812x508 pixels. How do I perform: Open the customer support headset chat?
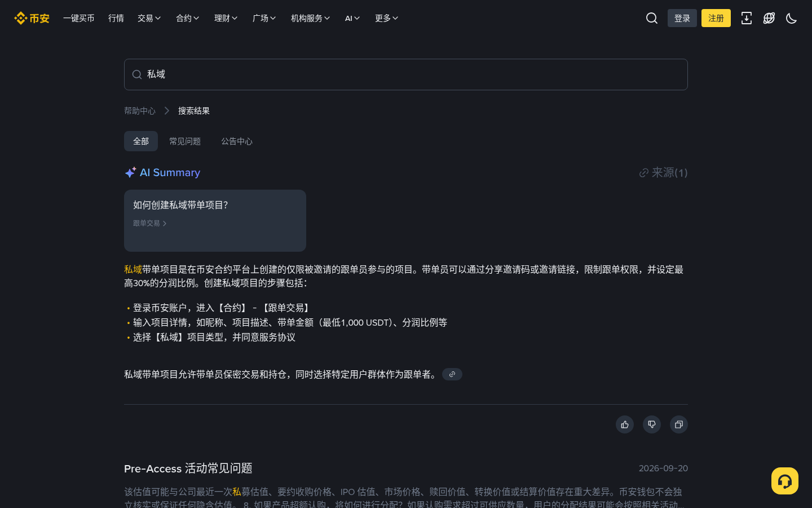point(785,481)
